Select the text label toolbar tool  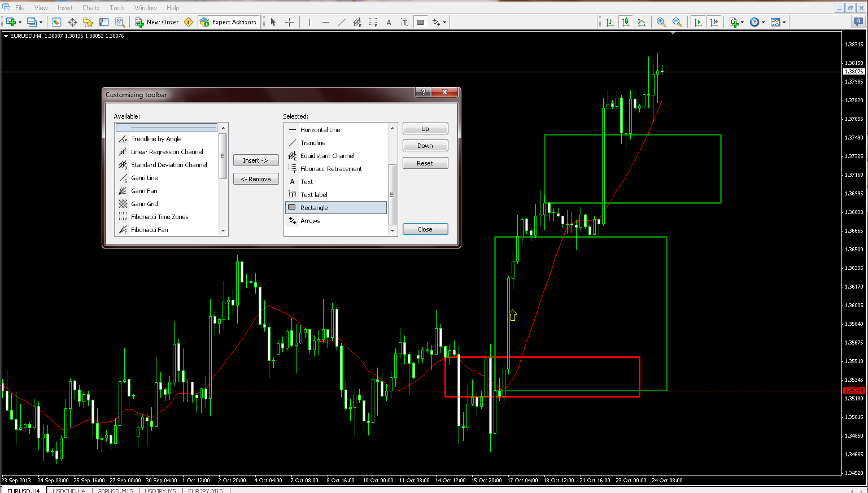(x=404, y=22)
